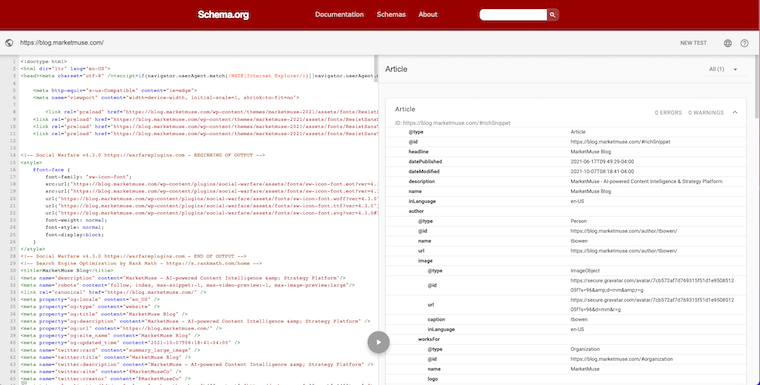Viewport: 760px width, 385px height.
Task: Click the author Person type value
Action: [x=579, y=221]
